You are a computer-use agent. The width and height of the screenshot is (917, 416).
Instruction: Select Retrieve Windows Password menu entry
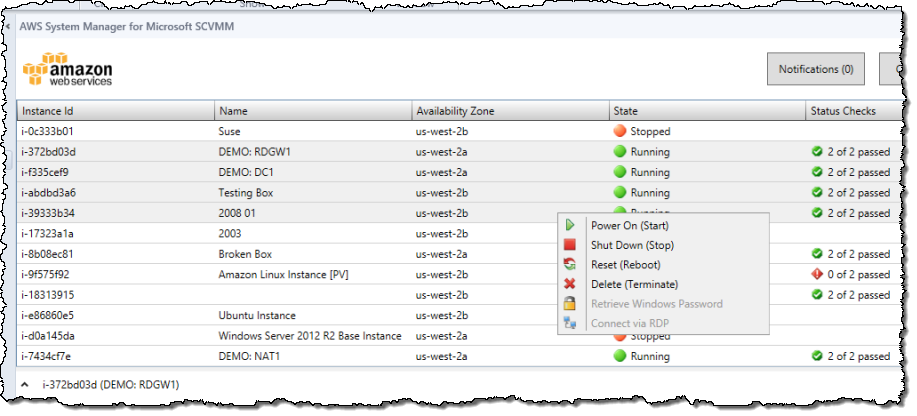(x=663, y=304)
